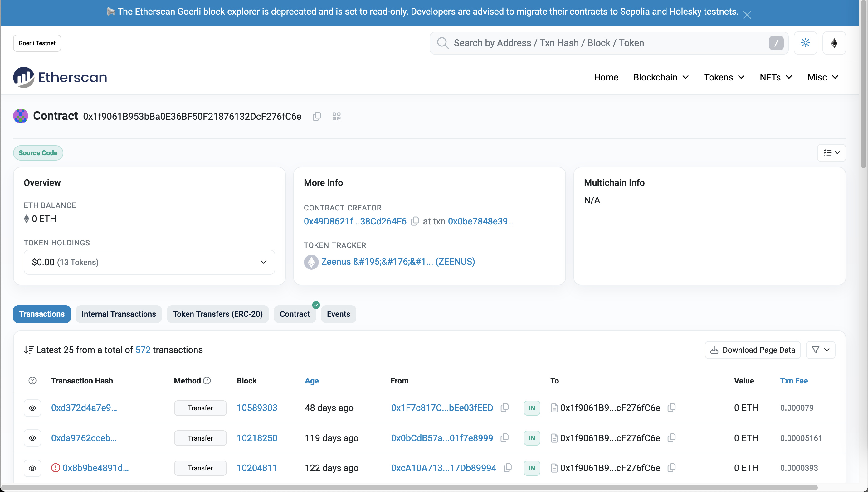Toggle the light/dark theme sun button
The height and width of the screenshot is (492, 868).
click(806, 43)
